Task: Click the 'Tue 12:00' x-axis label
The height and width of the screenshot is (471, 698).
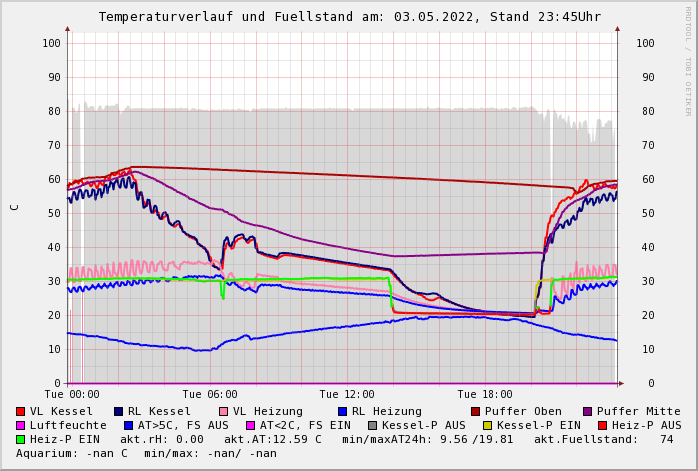Action: click(x=347, y=394)
